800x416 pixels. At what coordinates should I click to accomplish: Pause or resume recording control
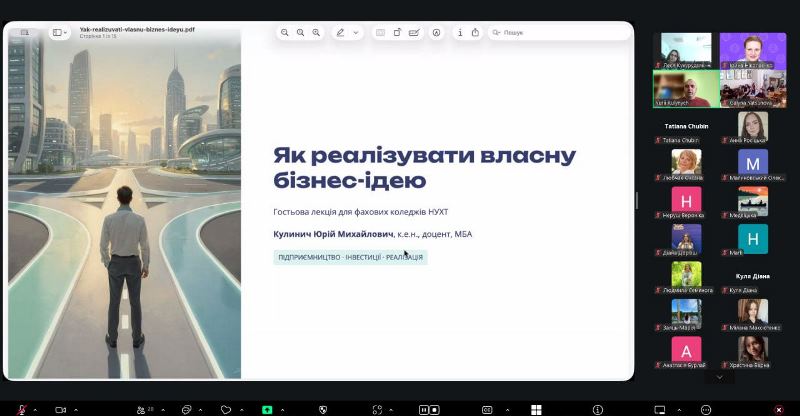(x=428, y=409)
